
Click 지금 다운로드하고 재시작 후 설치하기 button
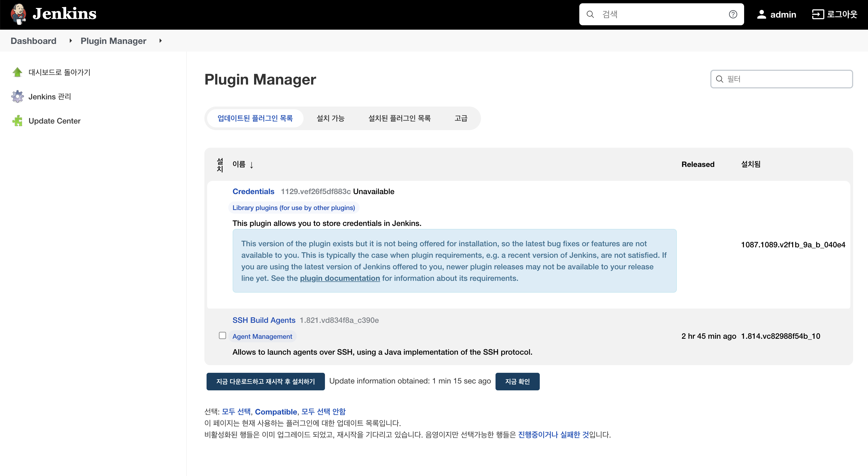(266, 381)
